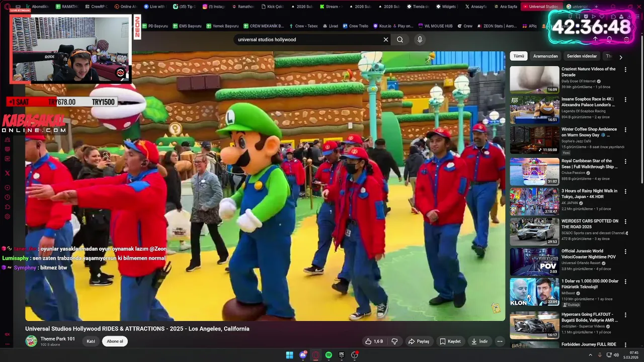Open options for Royal Caribbean Star video

[x=625, y=161]
